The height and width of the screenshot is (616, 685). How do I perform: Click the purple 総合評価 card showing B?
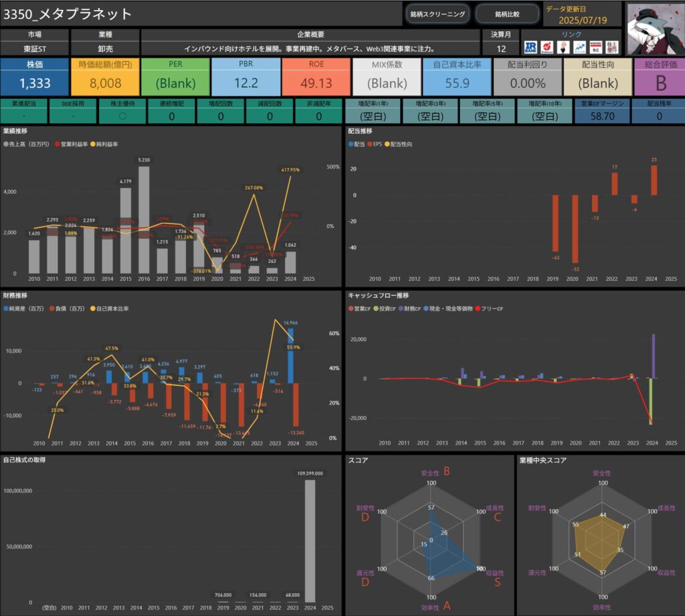click(x=660, y=76)
